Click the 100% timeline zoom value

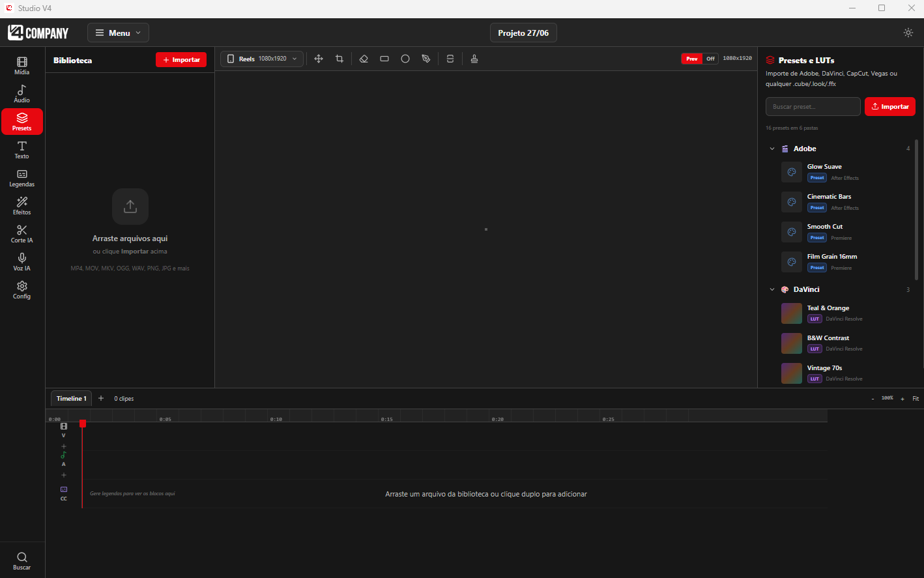888,398
